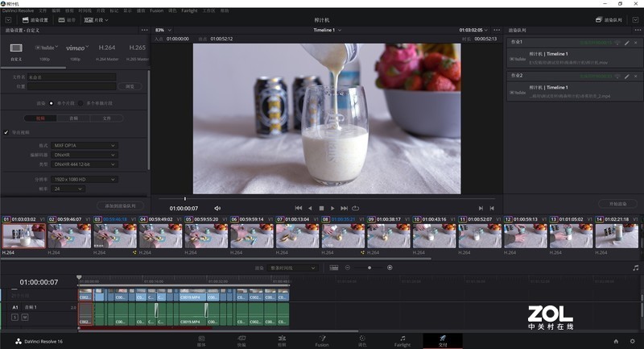Select the Individual clips render radio button
The height and width of the screenshot is (349, 644).
(x=80, y=103)
